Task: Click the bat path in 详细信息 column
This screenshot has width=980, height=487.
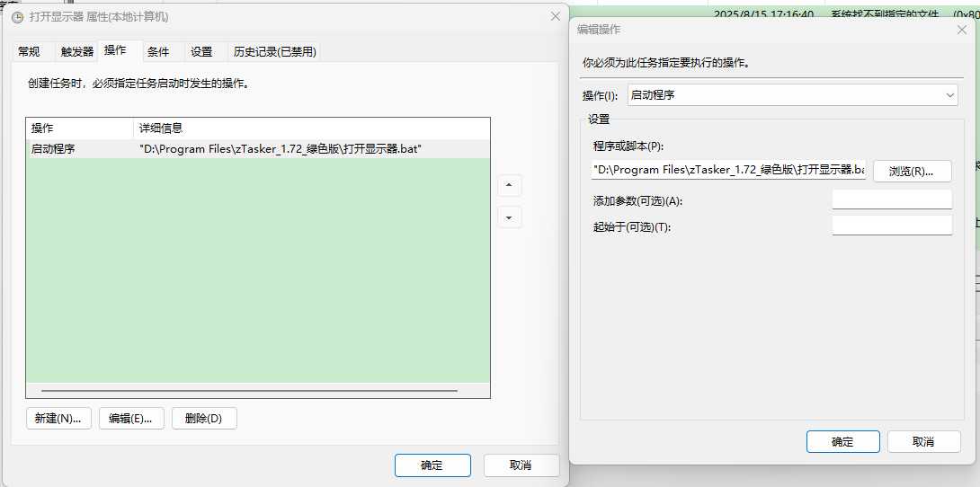Action: (x=281, y=149)
